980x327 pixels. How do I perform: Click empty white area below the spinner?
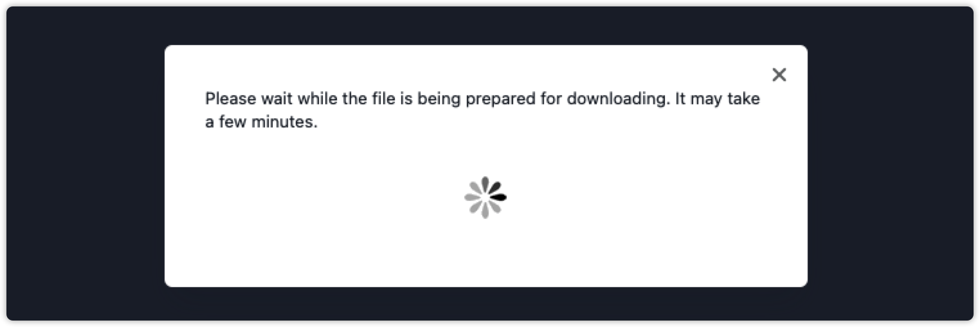pos(485,252)
